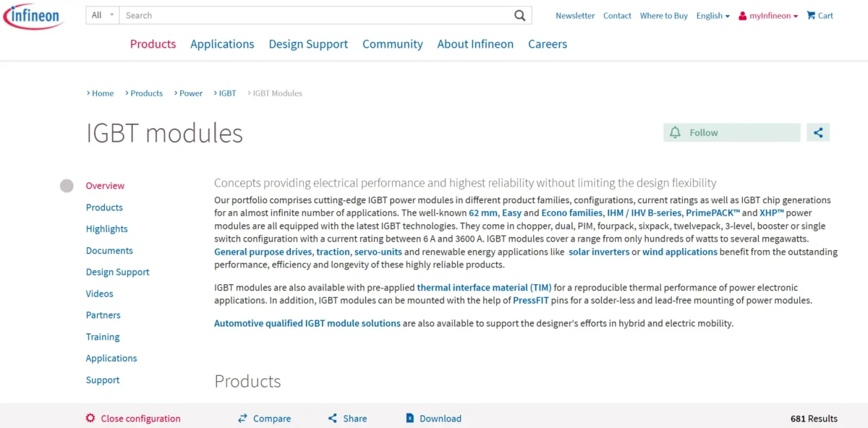Jump to Documents section
The image size is (868, 428).
(109, 251)
